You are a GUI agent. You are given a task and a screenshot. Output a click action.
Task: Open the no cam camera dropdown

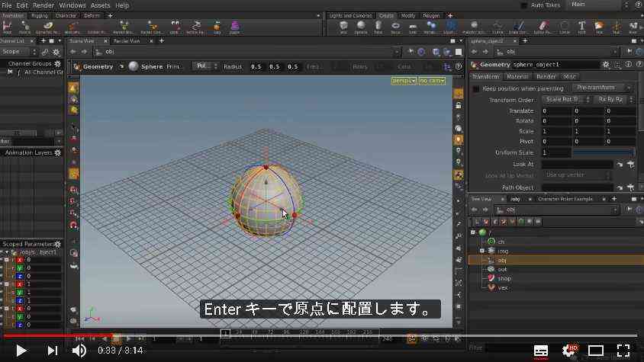[432, 81]
